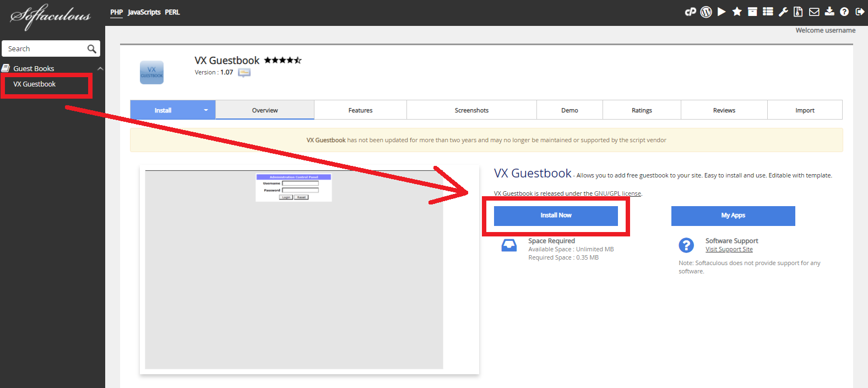Open the Install tab dropdown arrow

(x=206, y=110)
